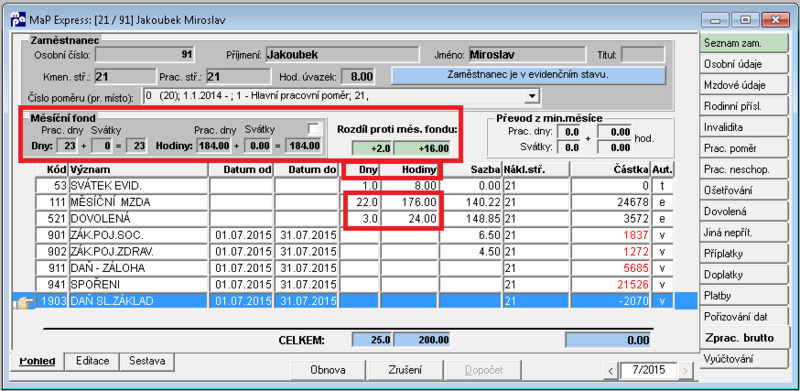Click the red amount 21526 cell
The image size is (800, 391).
(611, 284)
